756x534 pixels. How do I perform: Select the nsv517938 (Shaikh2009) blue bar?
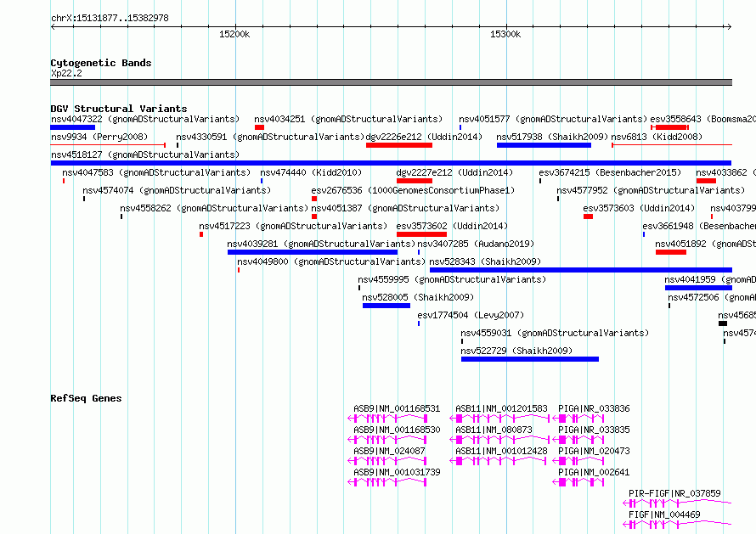click(x=544, y=145)
